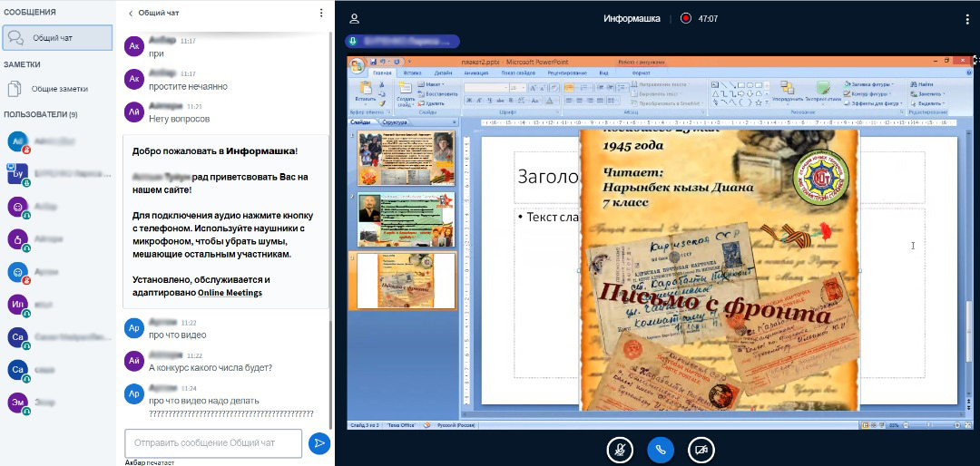Toggle webcam sharing button
The height and width of the screenshot is (466, 980).
pos(700,448)
